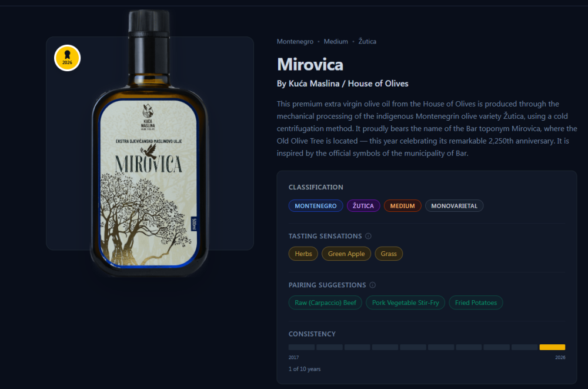The width and height of the screenshot is (588, 389).
Task: Select the MONOVARIETAL classification tag
Action: click(454, 206)
